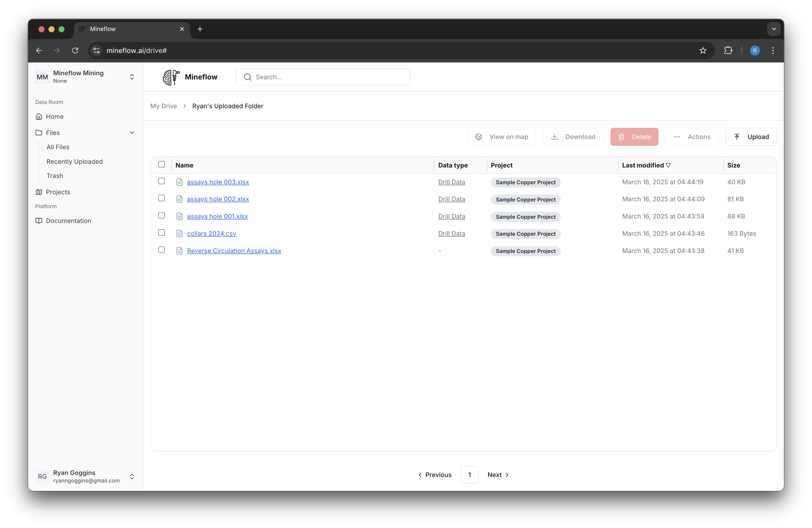Click the Documentation book icon

tap(39, 221)
